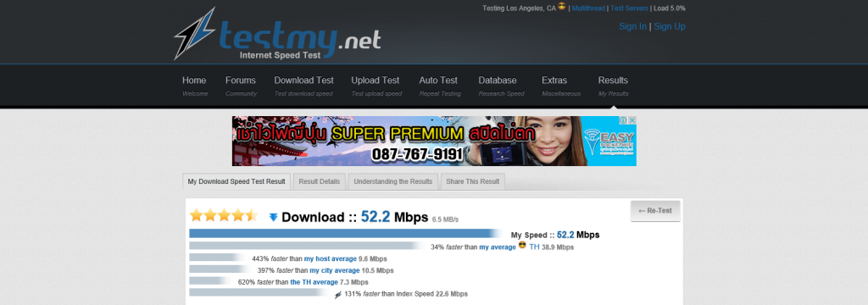Close the advertisement with the X icon
The width and height of the screenshot is (868, 305).
pos(632,120)
